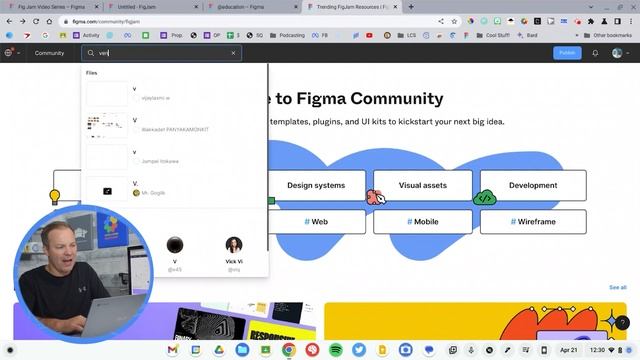Open the YouTube bookmark icon

tap(369, 36)
